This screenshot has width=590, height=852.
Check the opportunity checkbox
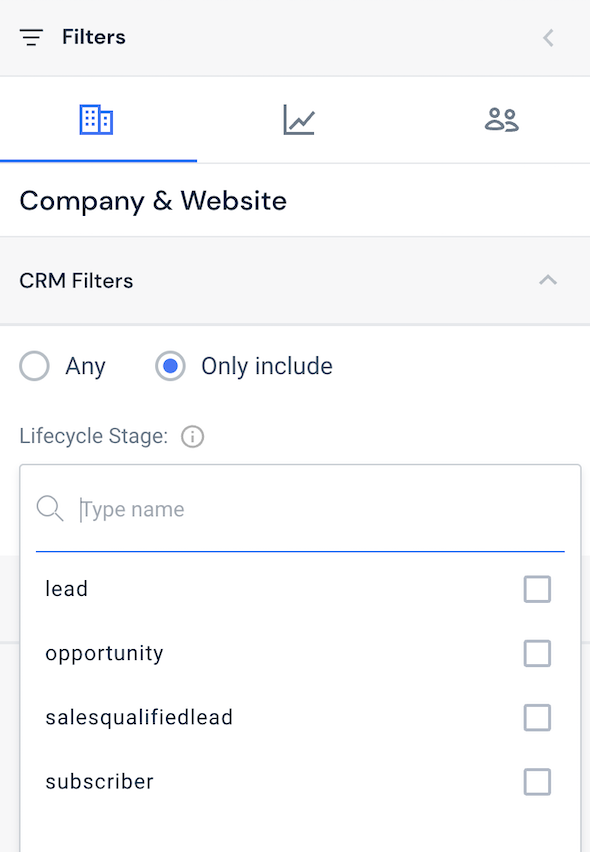(x=537, y=653)
